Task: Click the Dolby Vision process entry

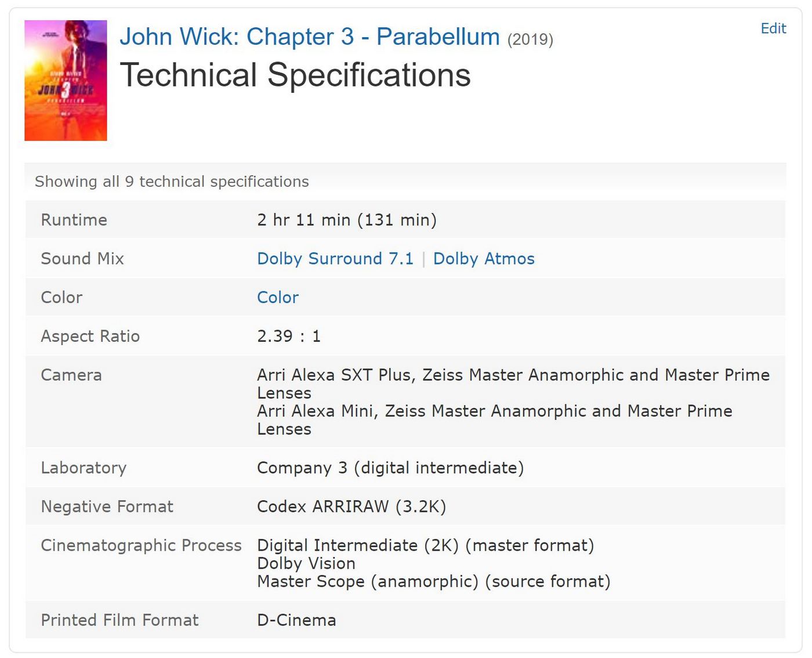Action: tap(306, 563)
